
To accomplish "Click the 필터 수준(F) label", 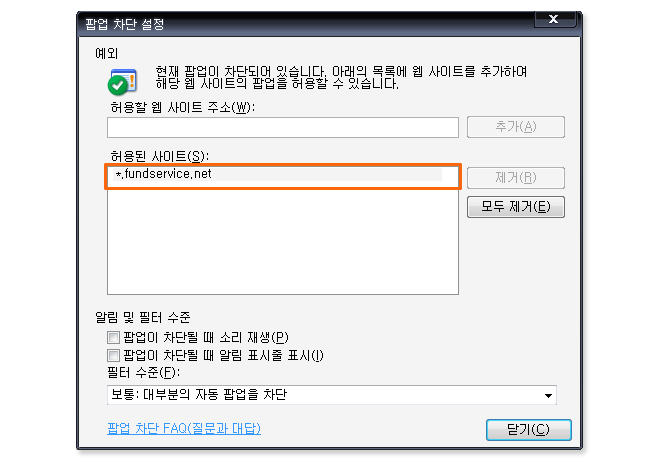I will click(x=144, y=372).
